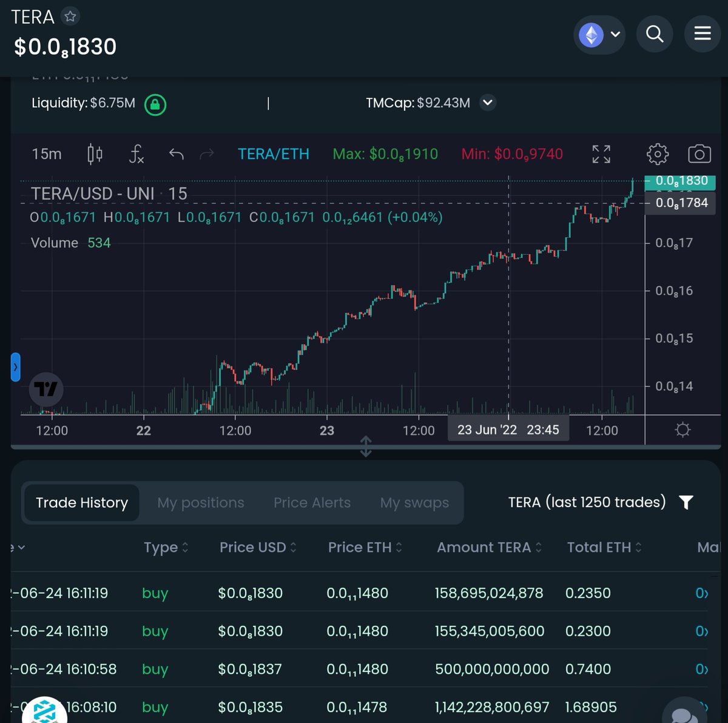Sort trades by Amount TERA column
Screen dimensions: 728x723
click(x=489, y=548)
